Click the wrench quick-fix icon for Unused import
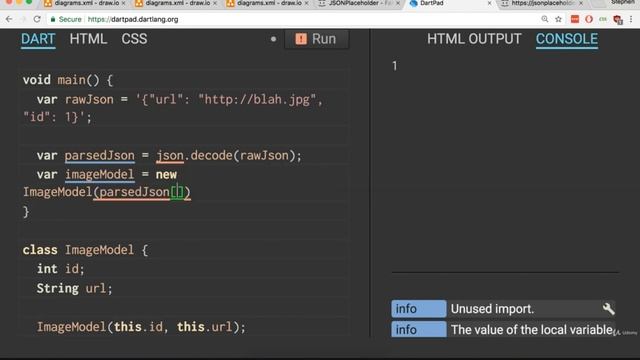This screenshot has width=640, height=360. pyautogui.click(x=609, y=309)
